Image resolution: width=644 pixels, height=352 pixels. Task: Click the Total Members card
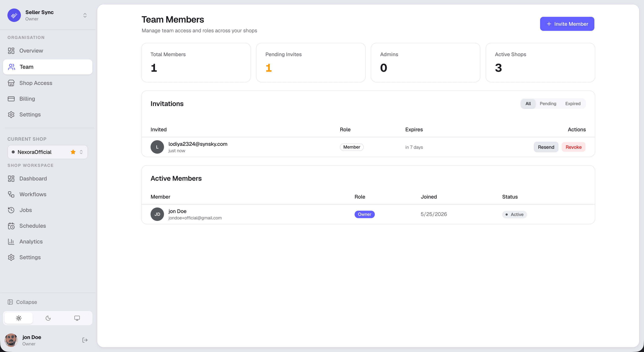coord(196,62)
